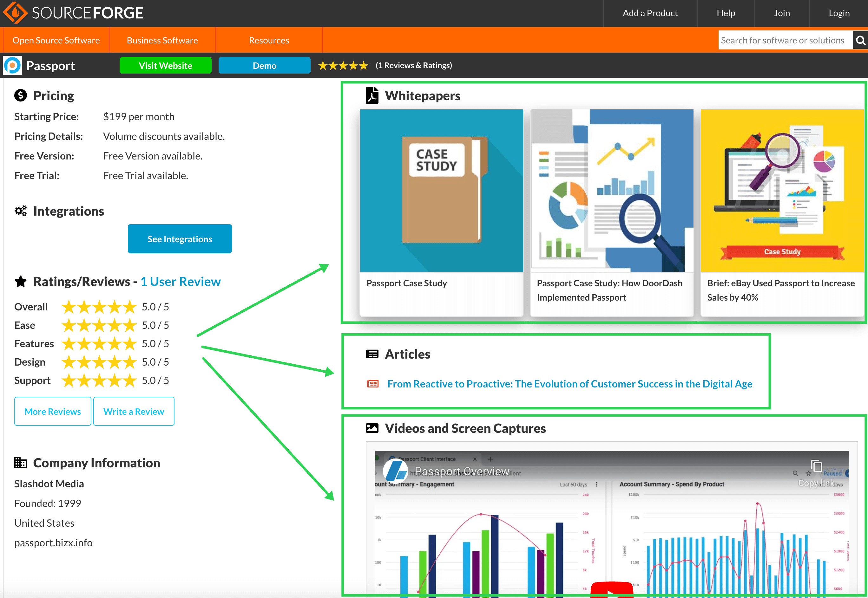Screen dimensions: 868x598
Task: Click the search for software input field
Action: (786, 40)
